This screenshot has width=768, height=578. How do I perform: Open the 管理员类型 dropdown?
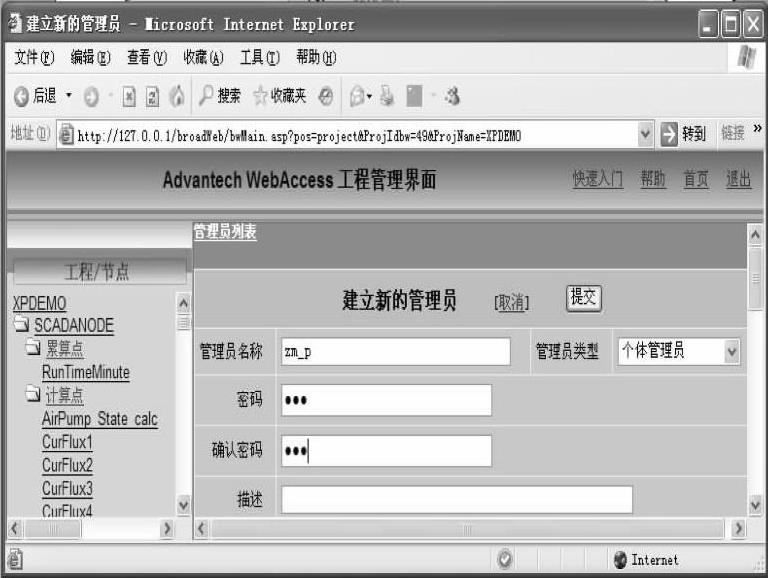pos(679,351)
